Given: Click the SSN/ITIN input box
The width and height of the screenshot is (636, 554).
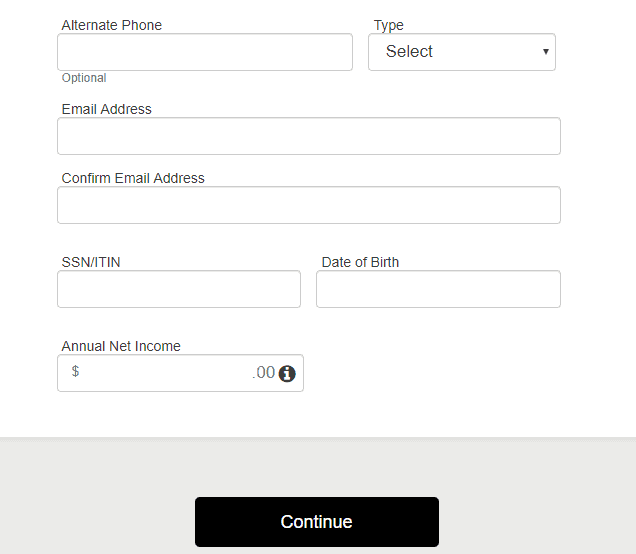Looking at the screenshot, I should (179, 289).
